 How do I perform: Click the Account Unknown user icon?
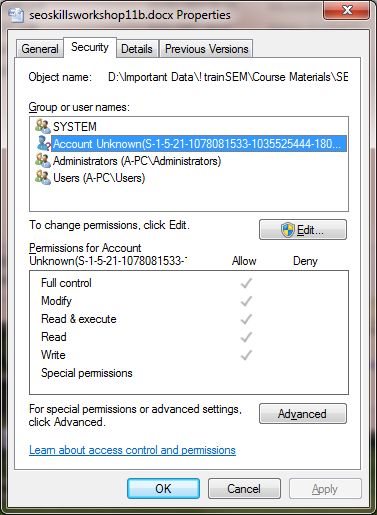[43, 144]
